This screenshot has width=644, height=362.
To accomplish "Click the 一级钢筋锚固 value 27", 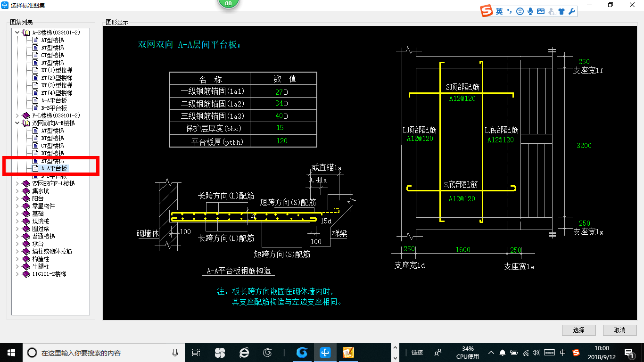I will click(279, 92).
